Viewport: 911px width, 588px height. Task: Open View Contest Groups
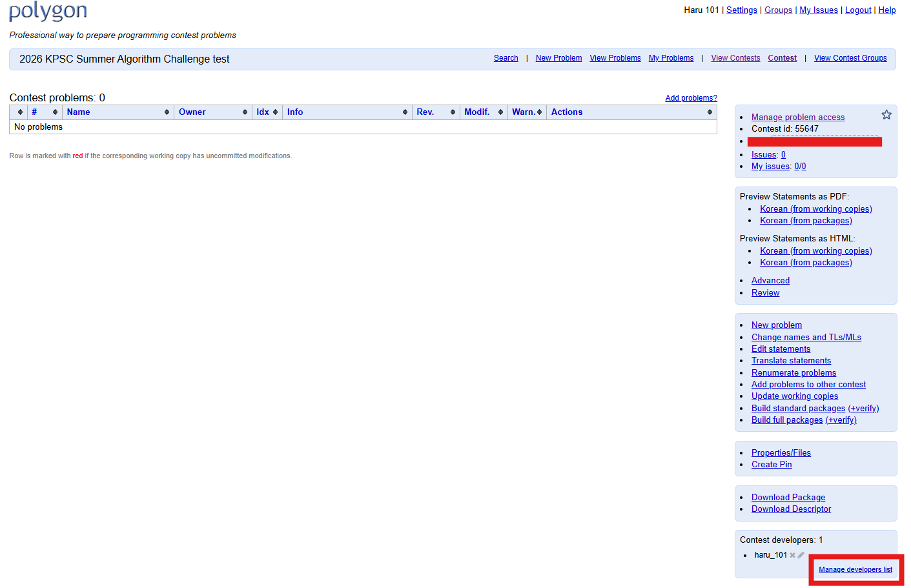coord(850,58)
